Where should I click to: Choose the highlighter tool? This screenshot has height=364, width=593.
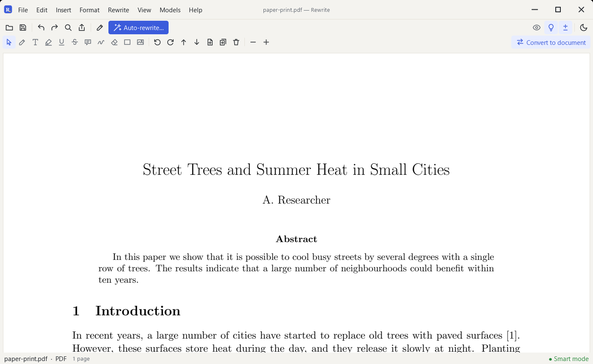click(x=48, y=42)
